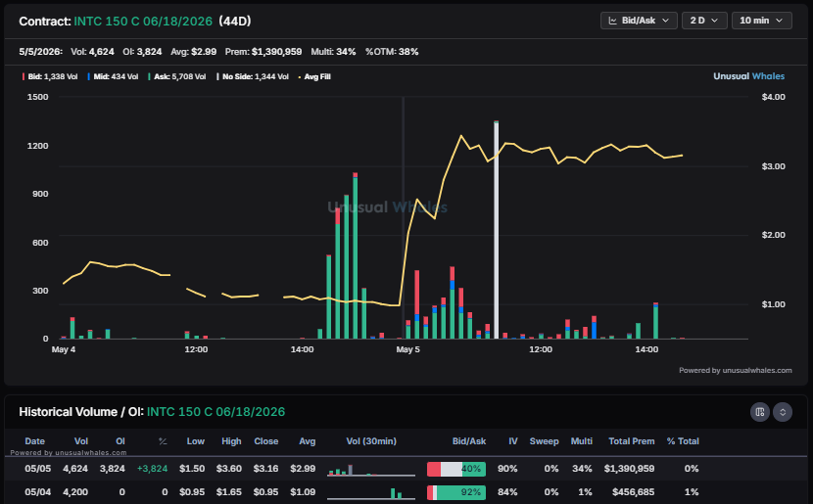
Task: Sort table by Date column
Action: click(x=34, y=441)
